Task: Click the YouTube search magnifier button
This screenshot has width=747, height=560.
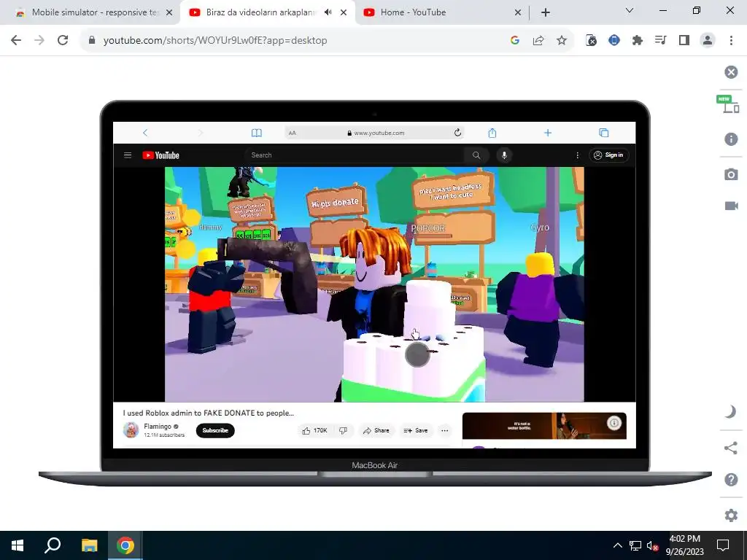Action: coord(476,155)
